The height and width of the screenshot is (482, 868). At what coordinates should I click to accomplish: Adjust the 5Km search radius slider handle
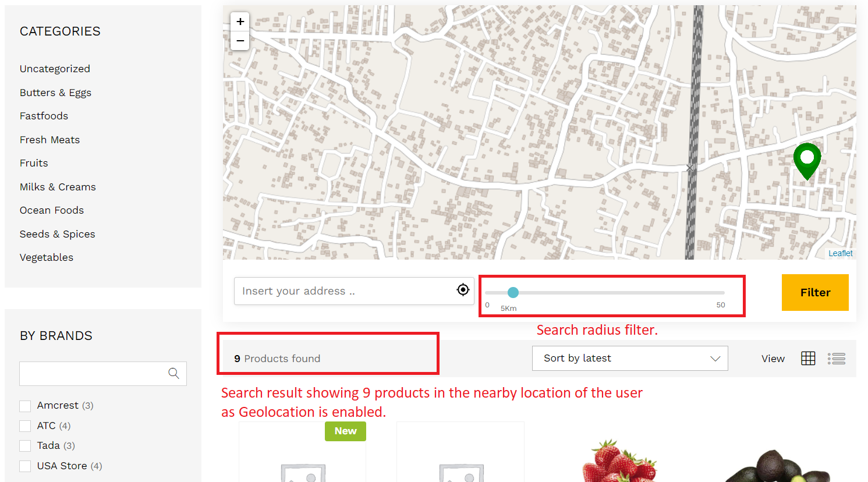tap(513, 292)
